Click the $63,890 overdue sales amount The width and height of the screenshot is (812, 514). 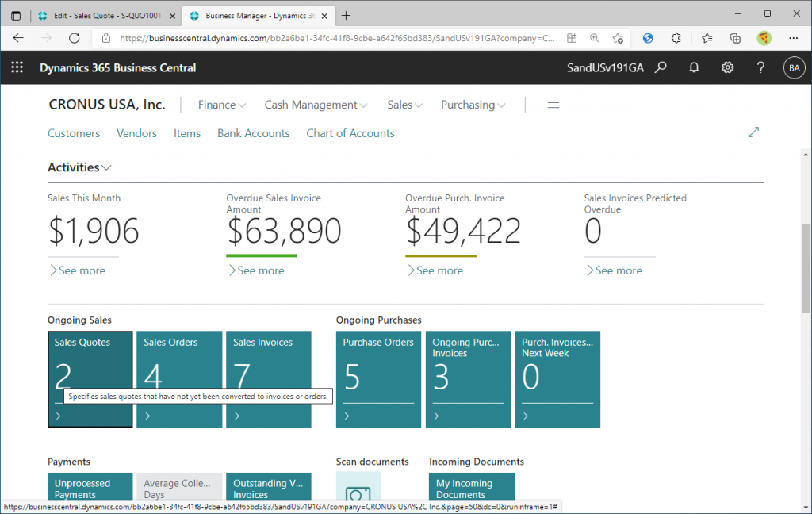pos(285,231)
